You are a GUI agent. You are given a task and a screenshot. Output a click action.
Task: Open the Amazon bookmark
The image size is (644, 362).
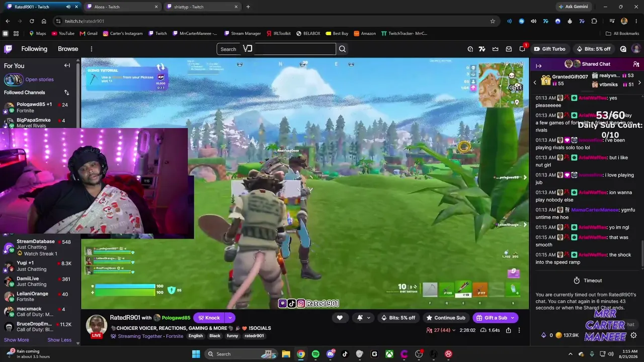[x=364, y=34]
